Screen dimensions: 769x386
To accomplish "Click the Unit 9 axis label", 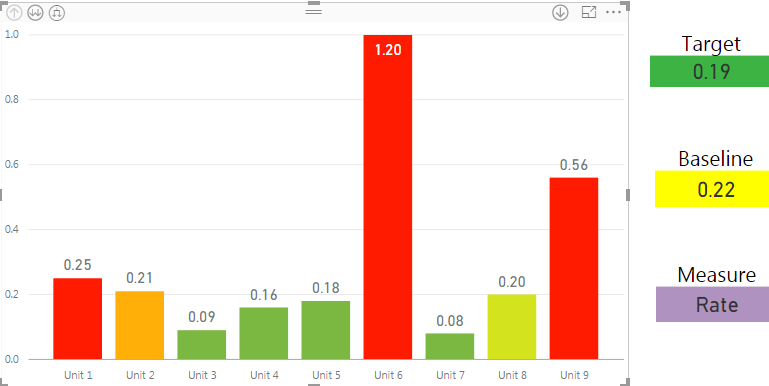I will tap(574, 375).
